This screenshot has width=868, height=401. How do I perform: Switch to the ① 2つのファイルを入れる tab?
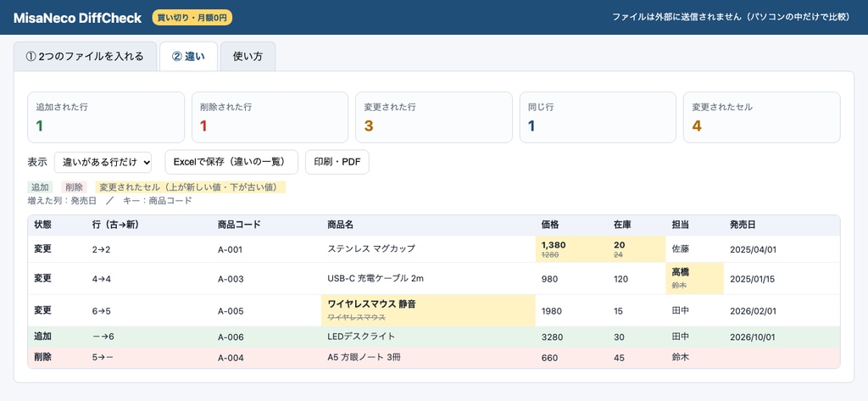coord(86,57)
